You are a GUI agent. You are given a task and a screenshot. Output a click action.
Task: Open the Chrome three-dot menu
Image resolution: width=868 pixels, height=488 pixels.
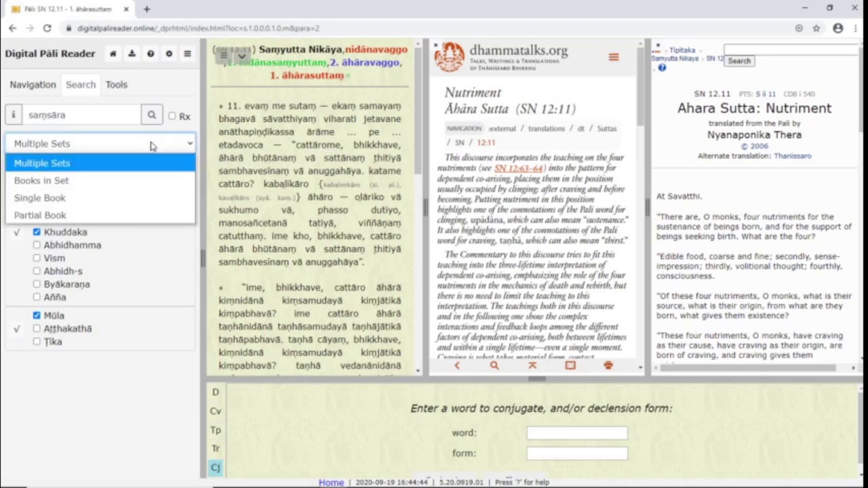(x=856, y=28)
